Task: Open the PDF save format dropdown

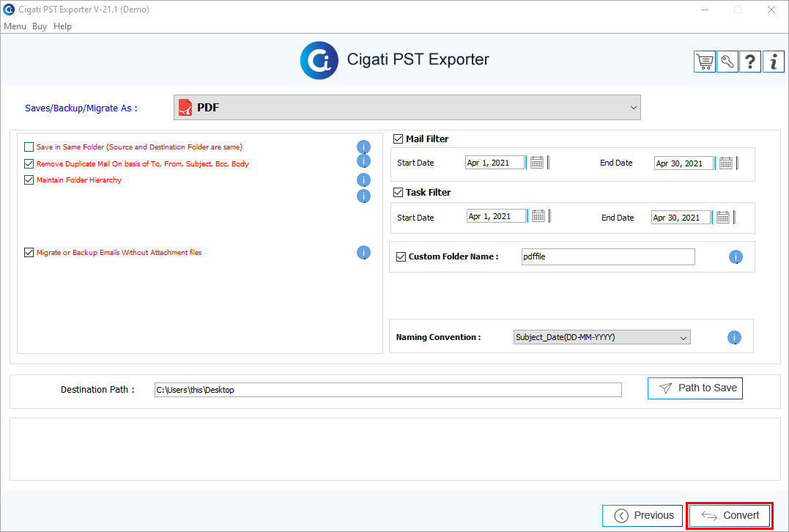Action: [x=407, y=107]
